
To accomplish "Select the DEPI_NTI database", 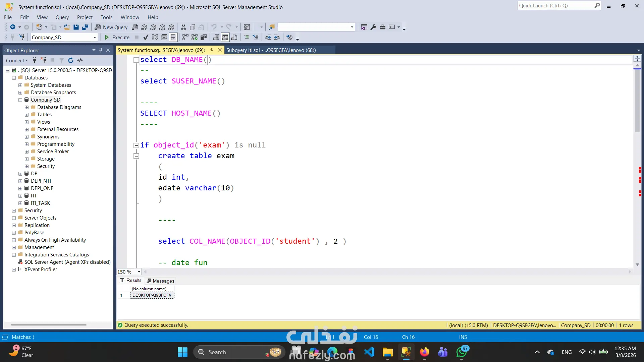I will pyautogui.click(x=41, y=181).
